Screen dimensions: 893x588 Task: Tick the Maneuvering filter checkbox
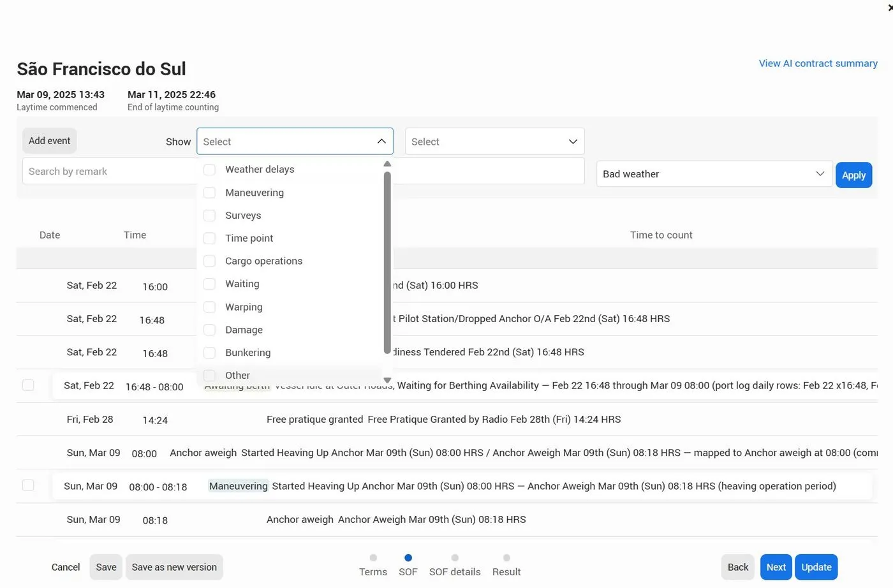pos(209,193)
